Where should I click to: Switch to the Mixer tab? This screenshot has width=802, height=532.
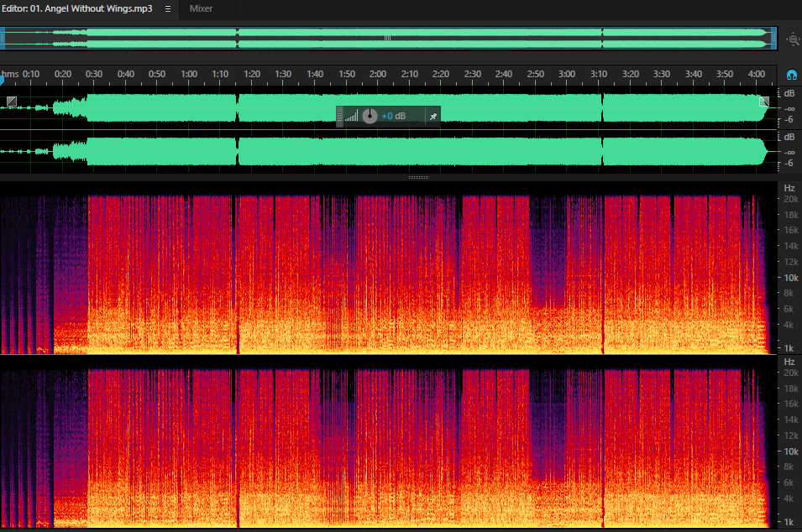point(201,8)
